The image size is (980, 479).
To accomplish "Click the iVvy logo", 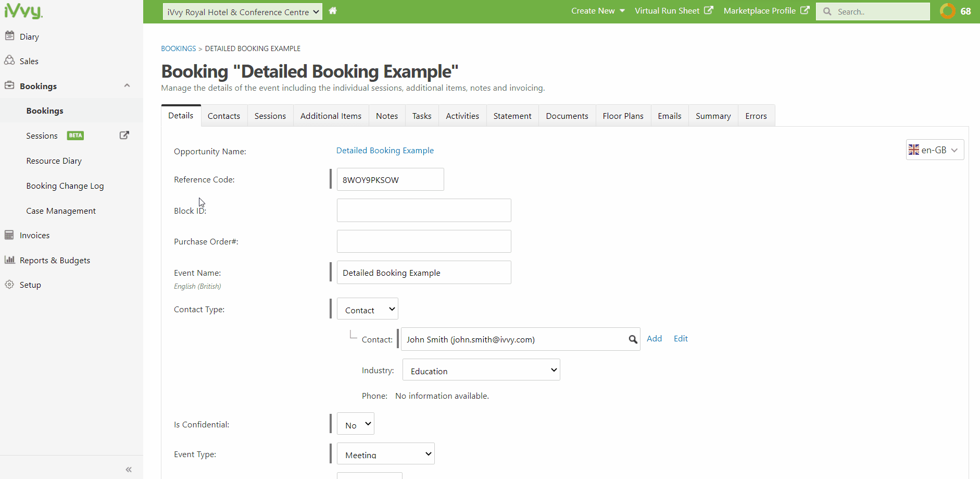I will (x=23, y=11).
